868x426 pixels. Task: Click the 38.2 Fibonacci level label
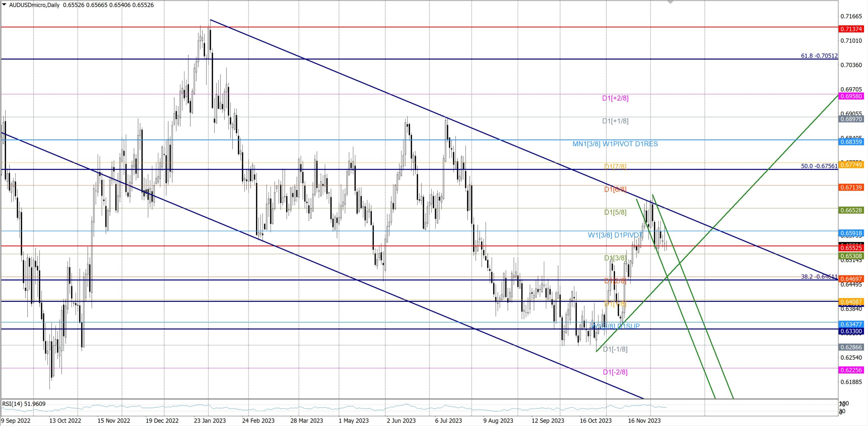click(x=819, y=277)
